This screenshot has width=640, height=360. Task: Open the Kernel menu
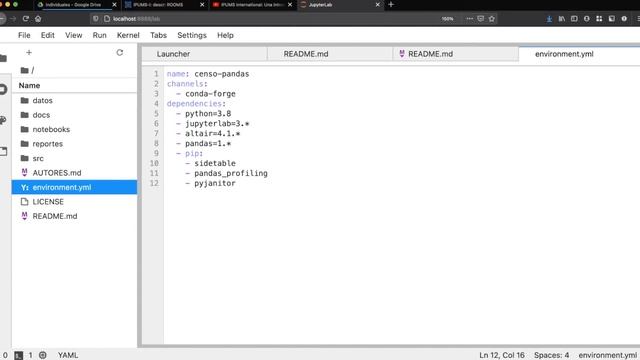pyautogui.click(x=128, y=35)
